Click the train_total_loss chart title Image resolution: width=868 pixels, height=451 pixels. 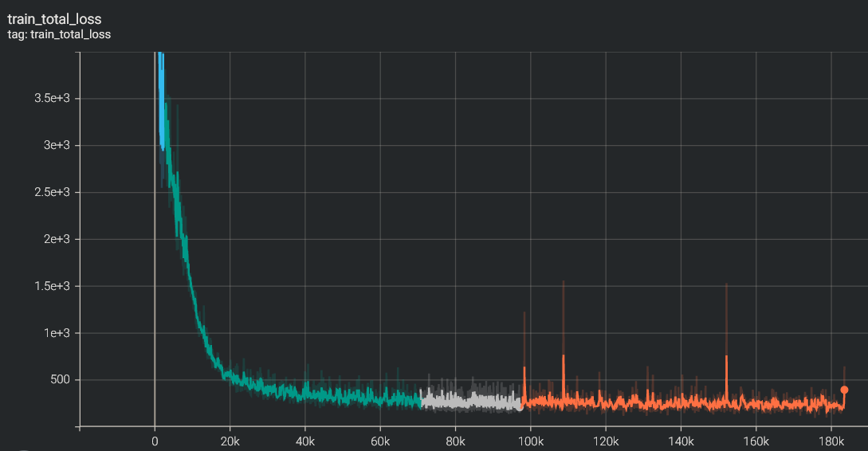tap(54, 18)
